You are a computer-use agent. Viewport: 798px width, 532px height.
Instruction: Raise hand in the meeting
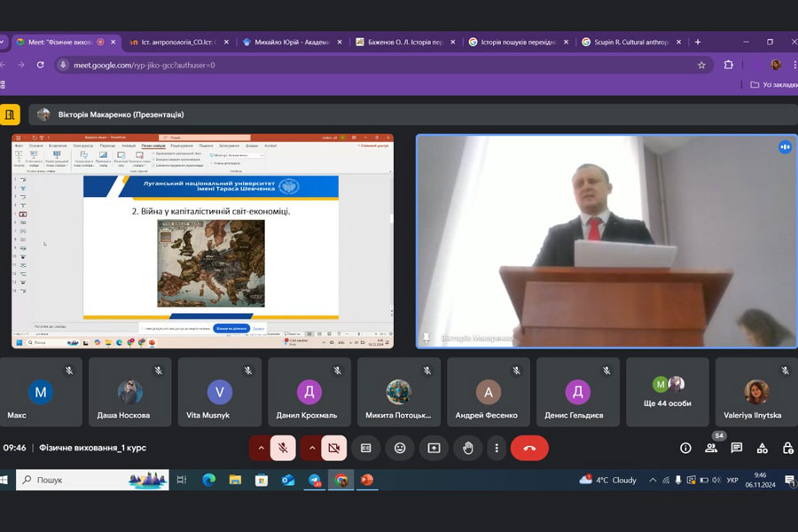(x=467, y=448)
